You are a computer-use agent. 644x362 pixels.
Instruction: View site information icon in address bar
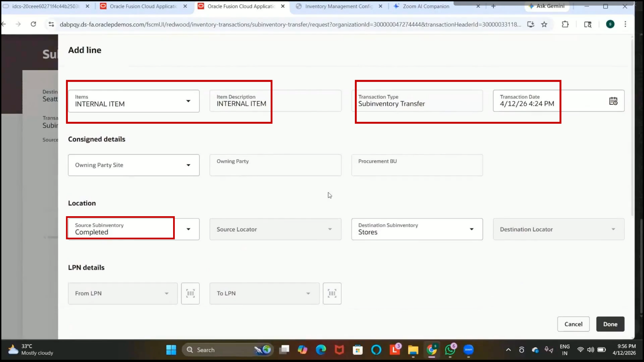pos(51,24)
